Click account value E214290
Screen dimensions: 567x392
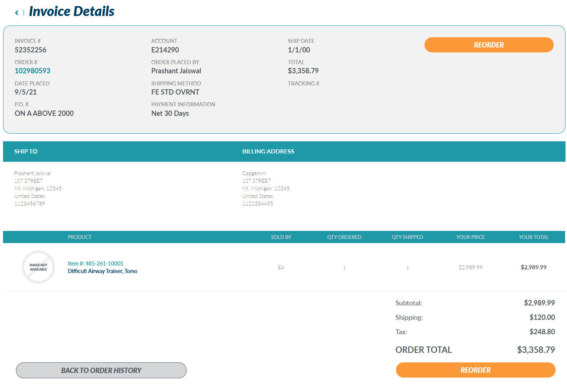(x=165, y=50)
